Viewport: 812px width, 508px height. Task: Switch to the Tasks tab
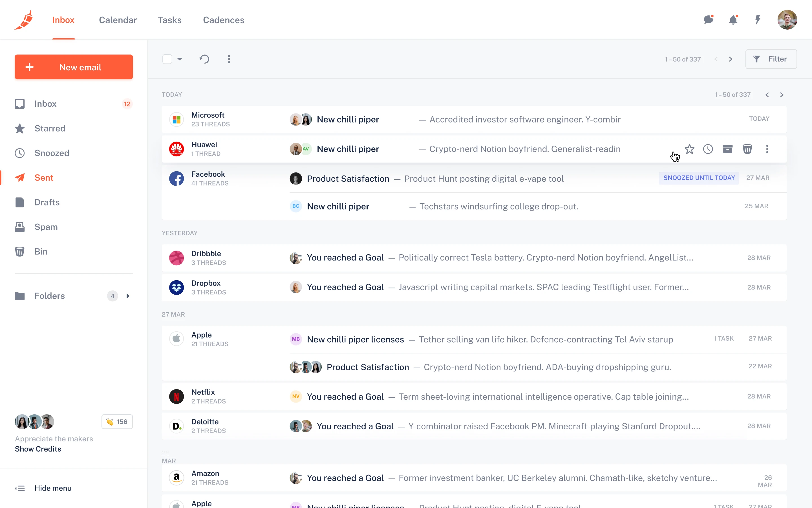coord(169,20)
